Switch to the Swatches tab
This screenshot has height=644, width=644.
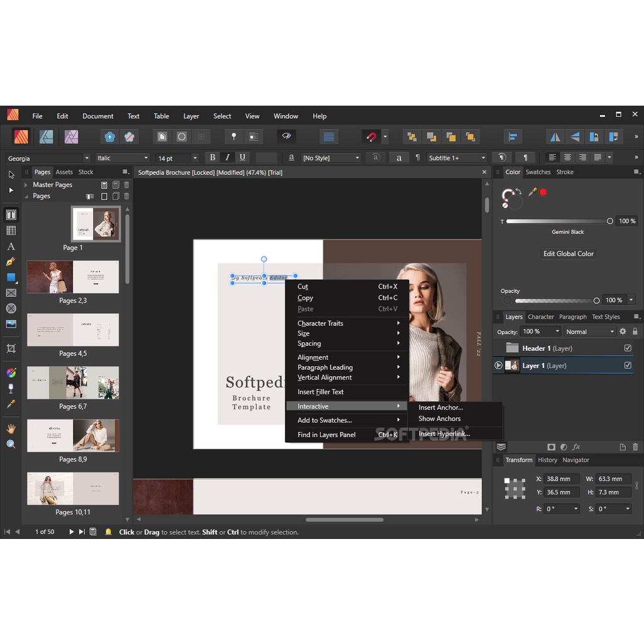click(x=538, y=172)
